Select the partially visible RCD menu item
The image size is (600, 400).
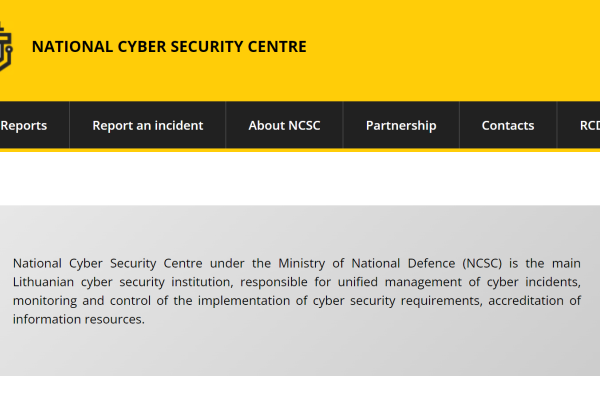(x=589, y=126)
